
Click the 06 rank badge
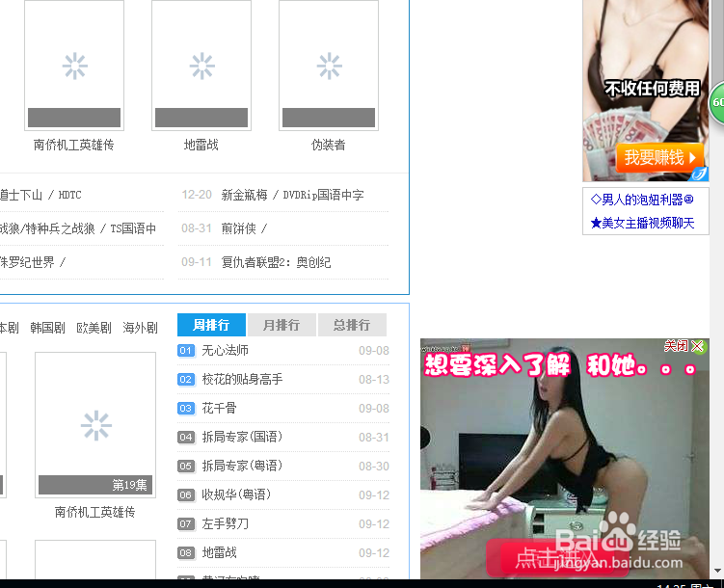point(186,495)
